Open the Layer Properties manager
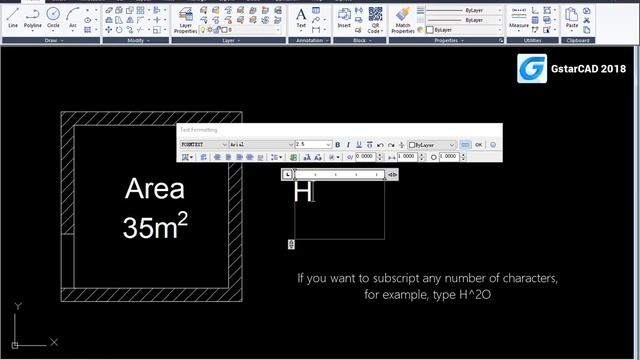 186,20
